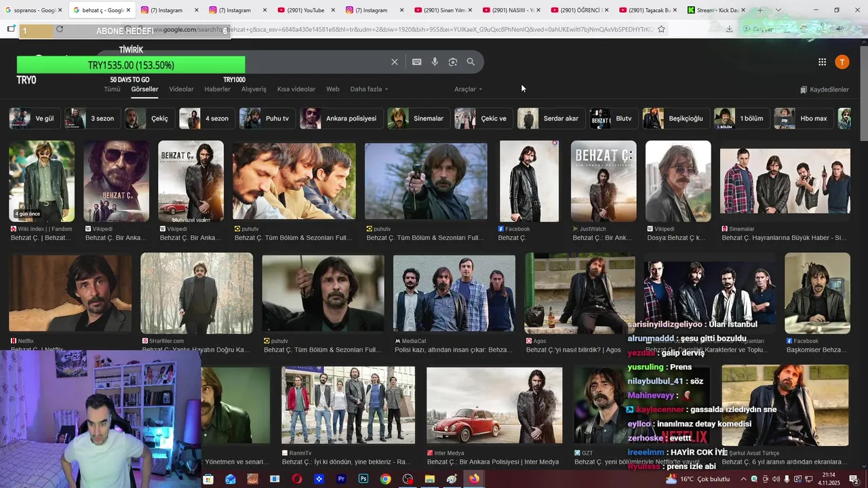
Task: Start voice search with the microphone icon
Action: (x=435, y=62)
